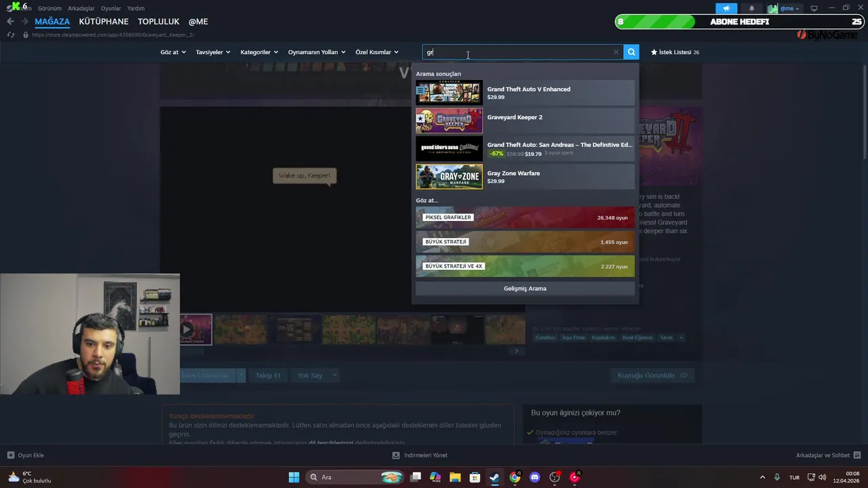Expand the Kategoriler dropdown
Viewport: 868px width, 488px height.
(x=260, y=52)
